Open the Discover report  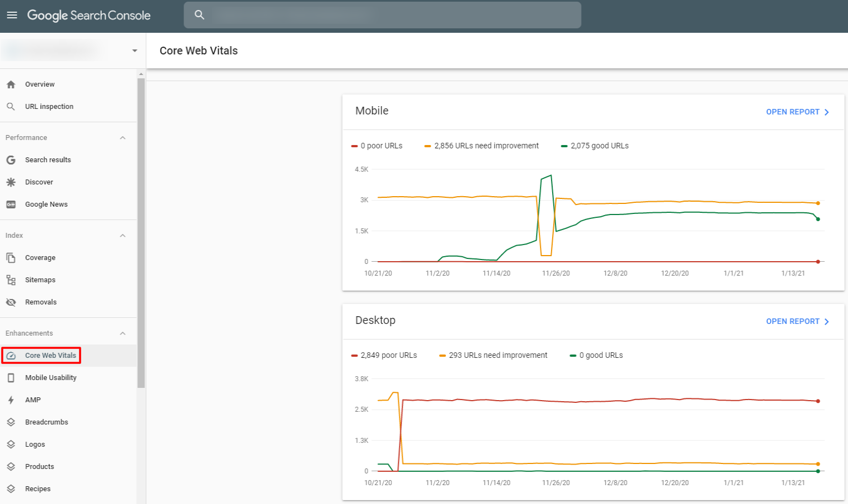(x=39, y=182)
